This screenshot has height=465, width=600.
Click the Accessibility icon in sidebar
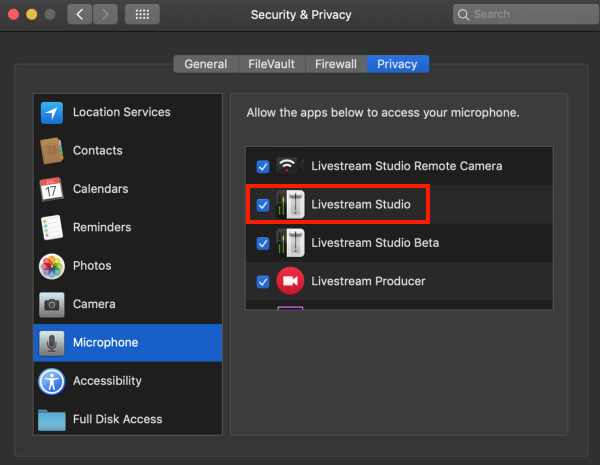(52, 381)
